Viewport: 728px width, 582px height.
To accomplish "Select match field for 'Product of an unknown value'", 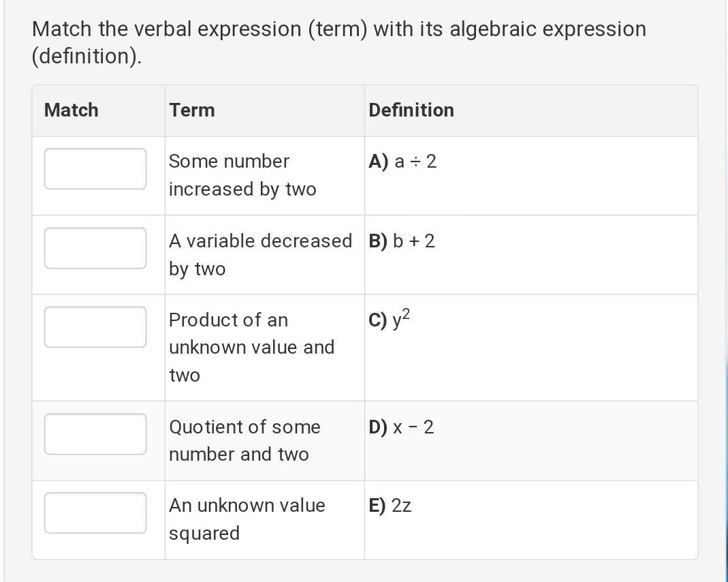I will pyautogui.click(x=95, y=327).
